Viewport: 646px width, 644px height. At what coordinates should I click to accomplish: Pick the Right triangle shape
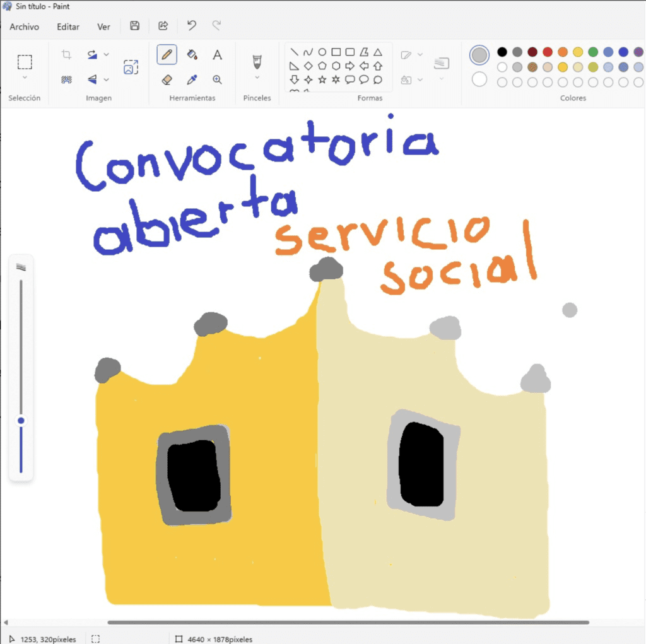294,66
